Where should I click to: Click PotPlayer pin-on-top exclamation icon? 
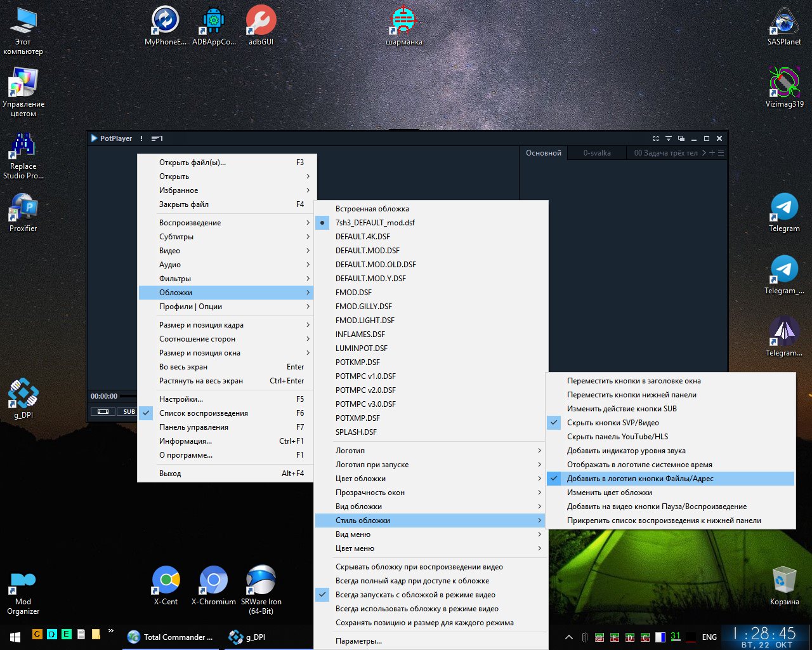[141, 138]
